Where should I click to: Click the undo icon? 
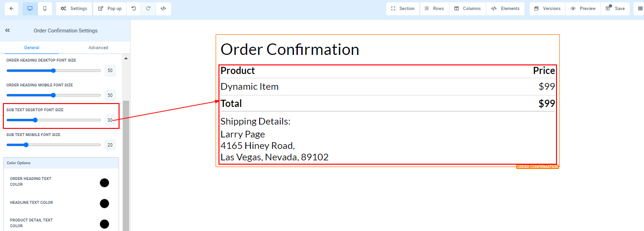133,9
